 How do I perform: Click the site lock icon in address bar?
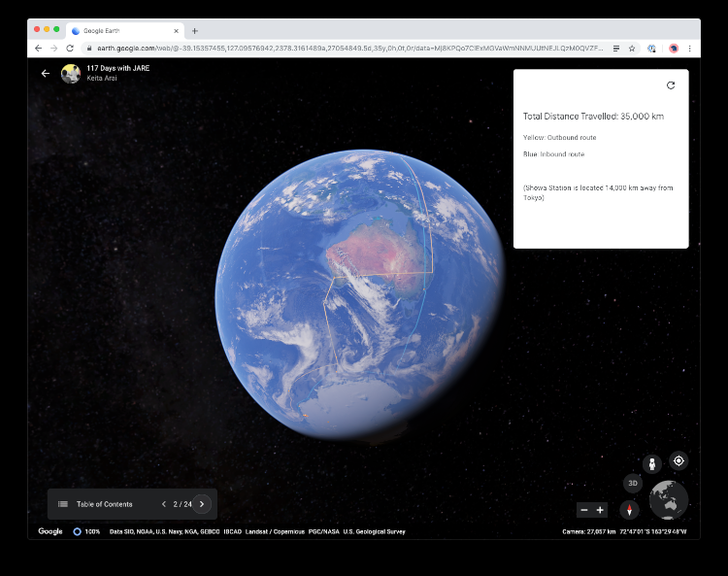[89, 49]
